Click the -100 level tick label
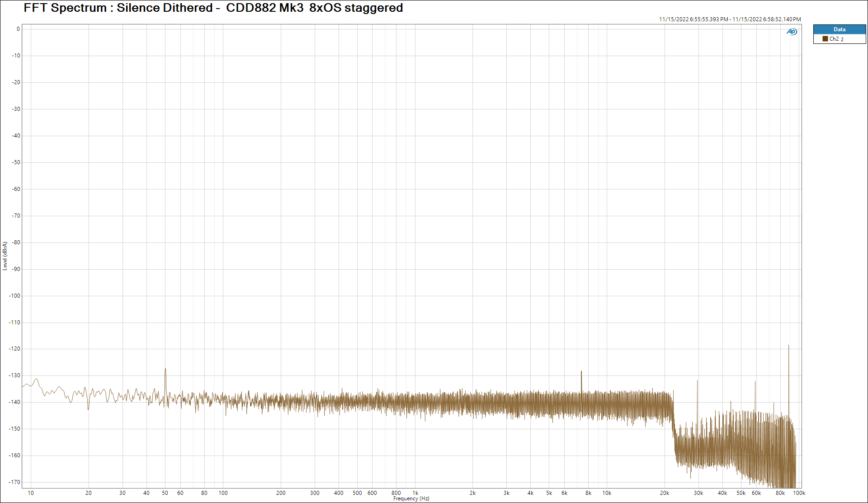 [14, 296]
